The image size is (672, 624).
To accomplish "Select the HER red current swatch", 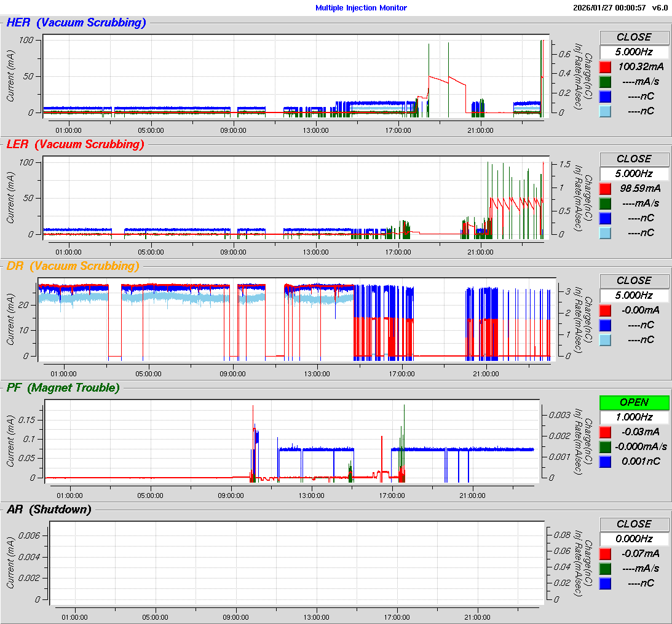I will (x=606, y=66).
